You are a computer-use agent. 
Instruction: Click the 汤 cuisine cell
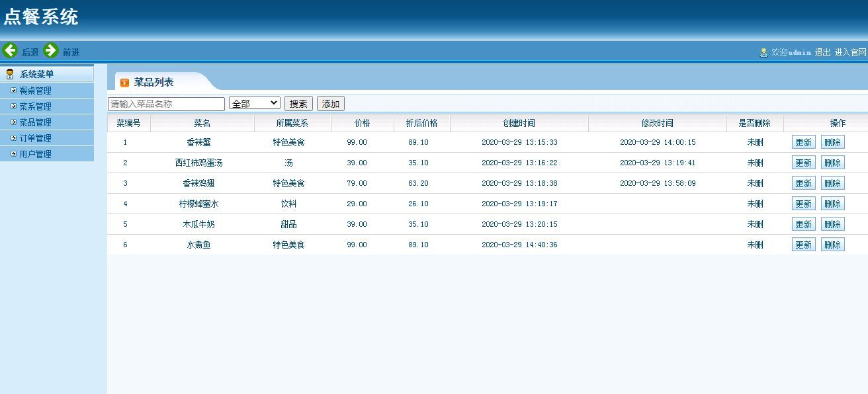[288, 163]
